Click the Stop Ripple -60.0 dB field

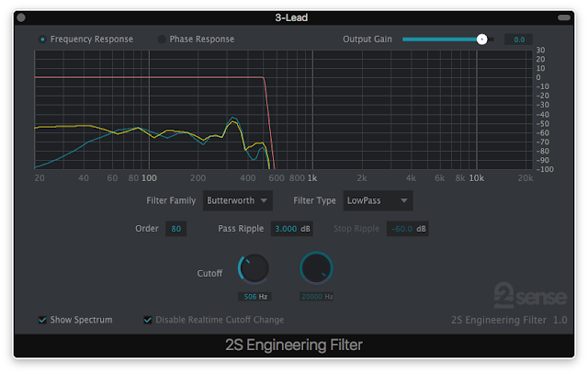[x=408, y=229]
